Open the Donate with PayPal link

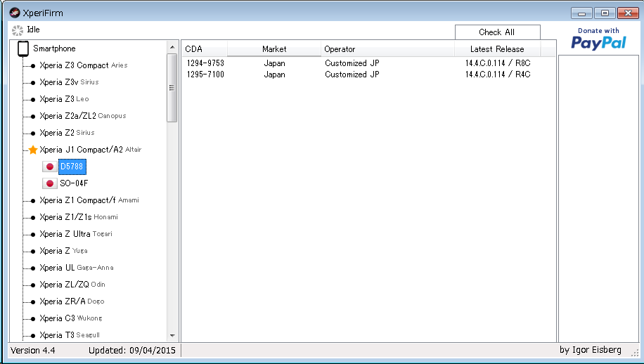pos(598,39)
